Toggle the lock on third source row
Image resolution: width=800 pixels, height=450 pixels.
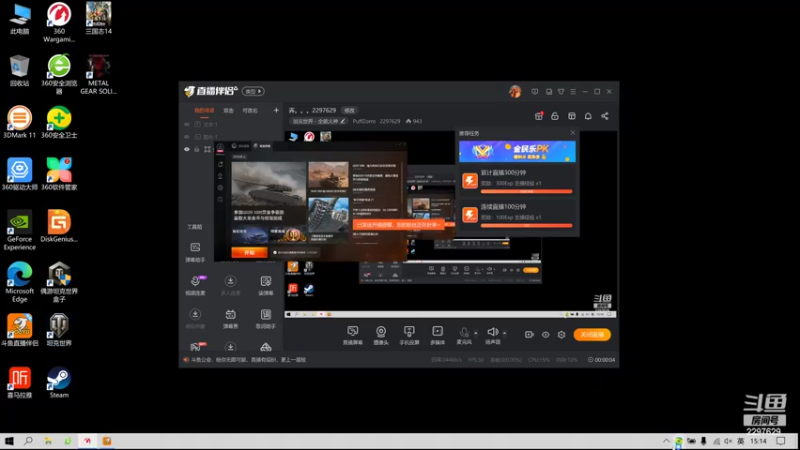(197, 149)
